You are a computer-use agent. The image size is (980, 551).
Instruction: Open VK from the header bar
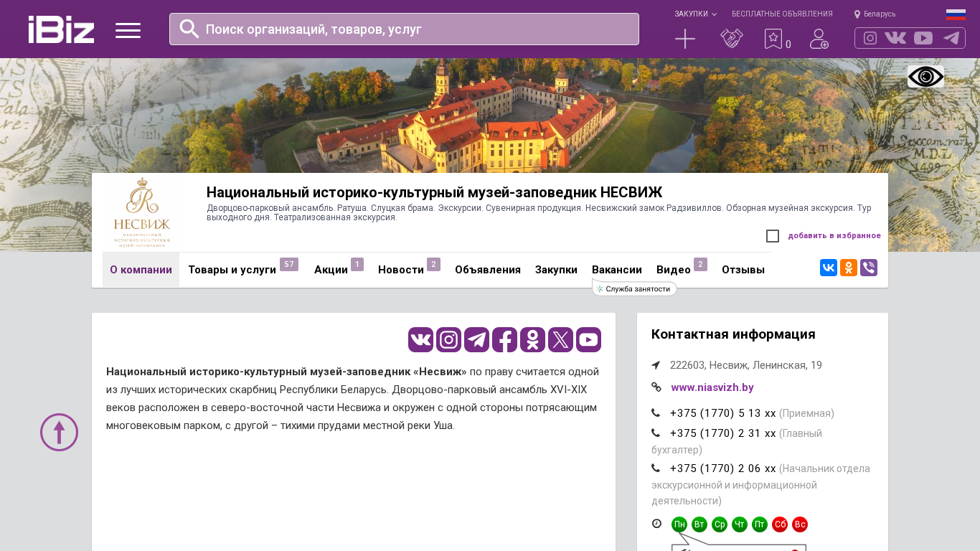pyautogui.click(x=895, y=38)
